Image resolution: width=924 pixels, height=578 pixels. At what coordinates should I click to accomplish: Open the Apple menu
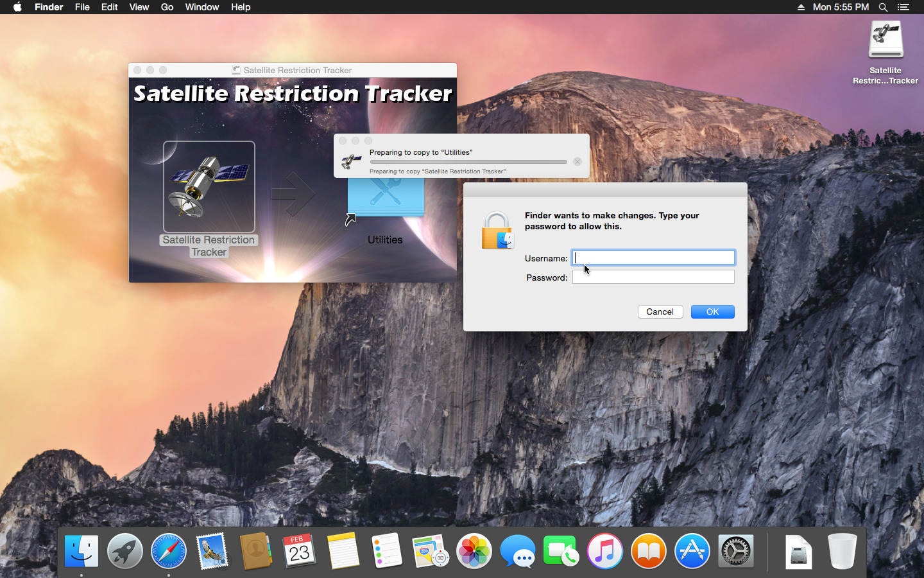[x=17, y=7]
